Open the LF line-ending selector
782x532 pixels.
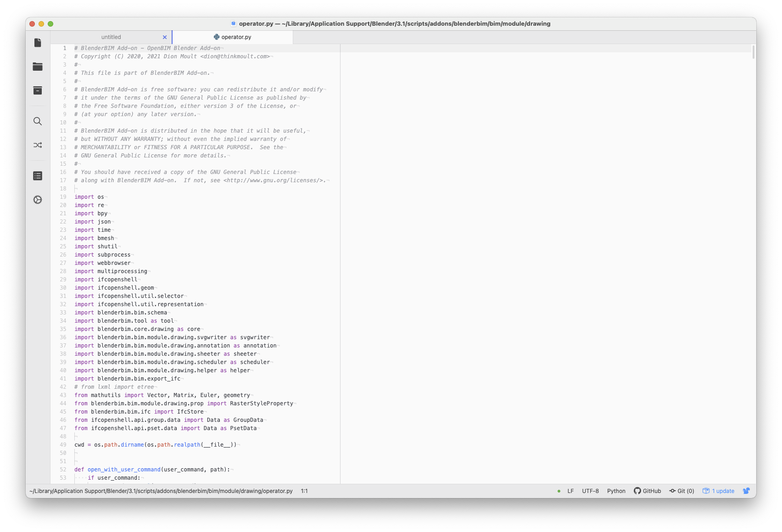tap(570, 491)
